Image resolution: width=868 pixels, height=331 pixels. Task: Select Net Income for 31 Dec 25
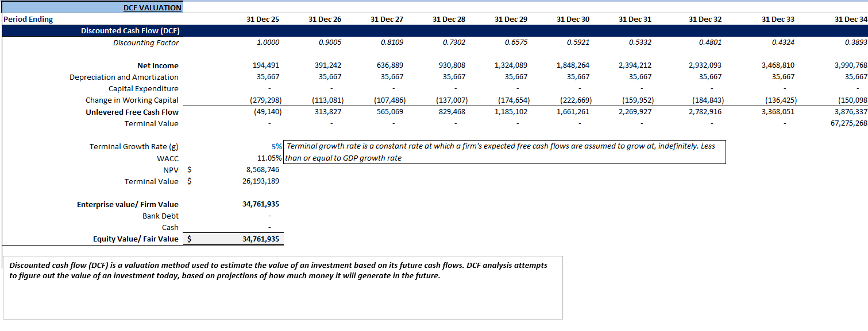[265, 65]
